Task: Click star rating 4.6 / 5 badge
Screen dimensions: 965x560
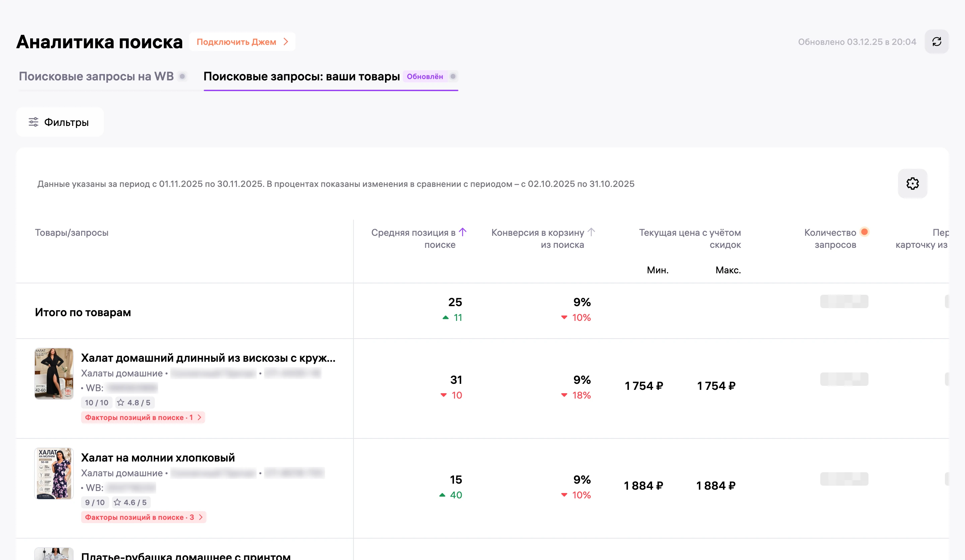Action: pyautogui.click(x=130, y=503)
